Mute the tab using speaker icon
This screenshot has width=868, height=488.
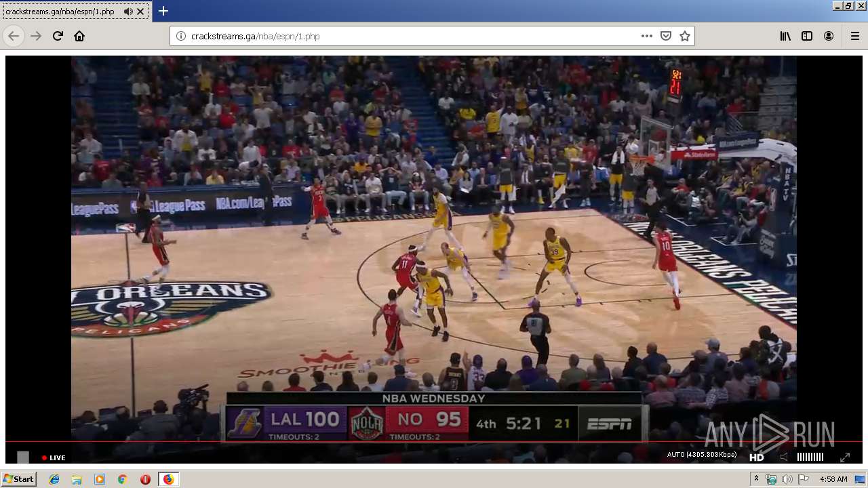(x=128, y=12)
